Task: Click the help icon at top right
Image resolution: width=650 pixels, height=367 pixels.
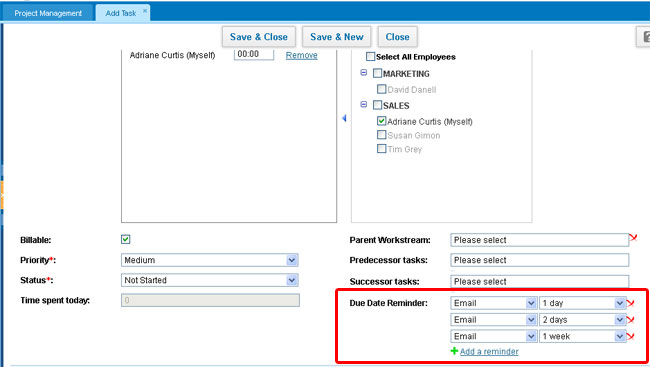Action: tap(645, 37)
